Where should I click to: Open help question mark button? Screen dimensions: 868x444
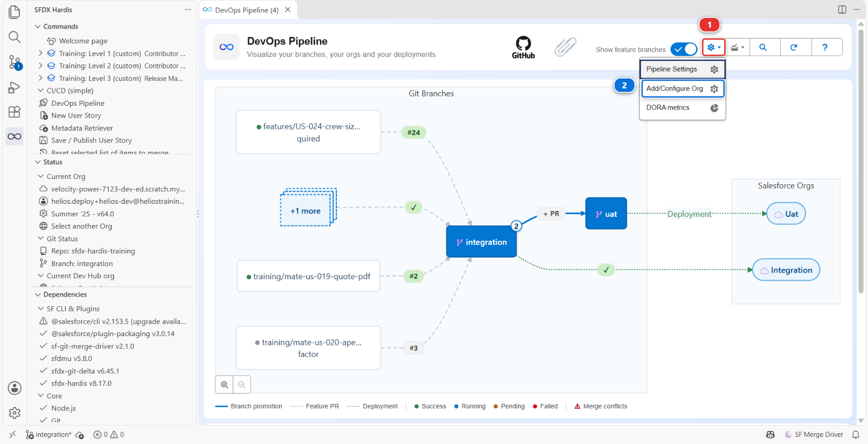pyautogui.click(x=825, y=47)
